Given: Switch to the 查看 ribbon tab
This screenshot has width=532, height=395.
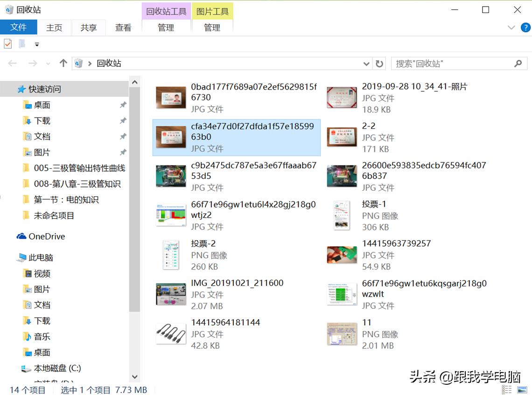Looking at the screenshot, I should [123, 28].
